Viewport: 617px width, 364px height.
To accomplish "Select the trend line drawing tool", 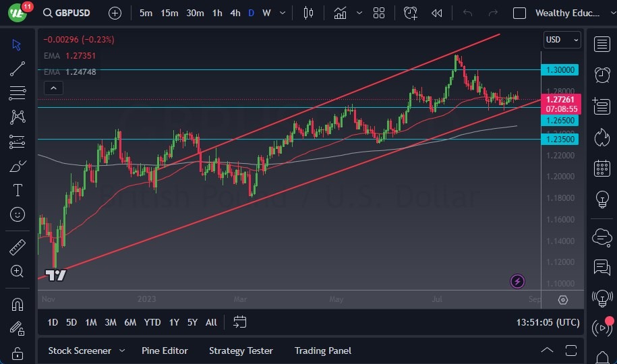I will (x=18, y=69).
